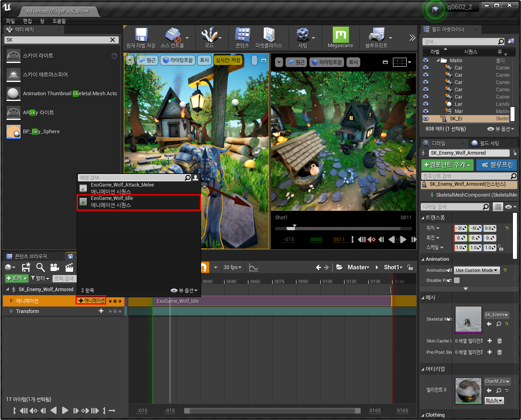Click the sequencer find magnifier icon
The height and width of the screenshot is (420, 521).
click(x=40, y=267)
